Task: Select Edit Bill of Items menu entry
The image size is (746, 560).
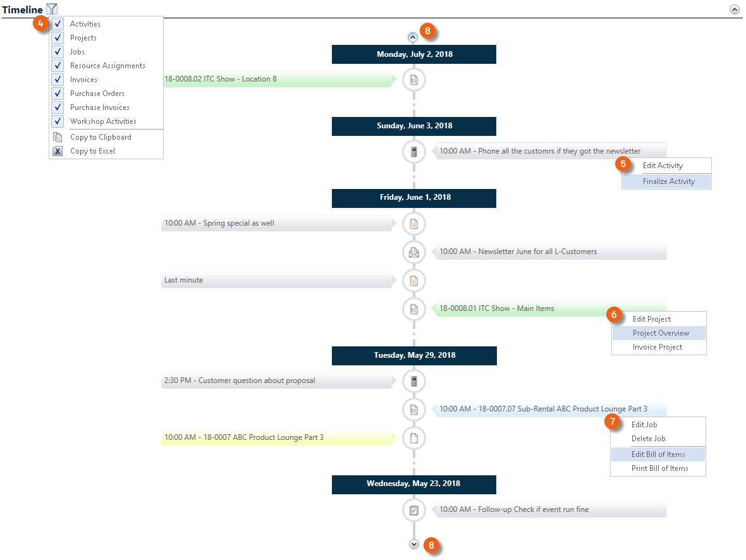Action: pyautogui.click(x=657, y=454)
